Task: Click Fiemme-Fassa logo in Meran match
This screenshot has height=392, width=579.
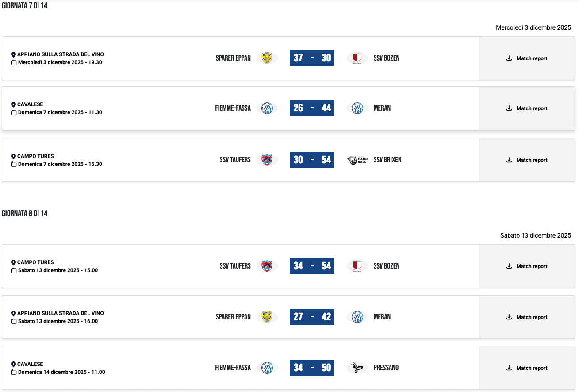Action: click(x=267, y=108)
